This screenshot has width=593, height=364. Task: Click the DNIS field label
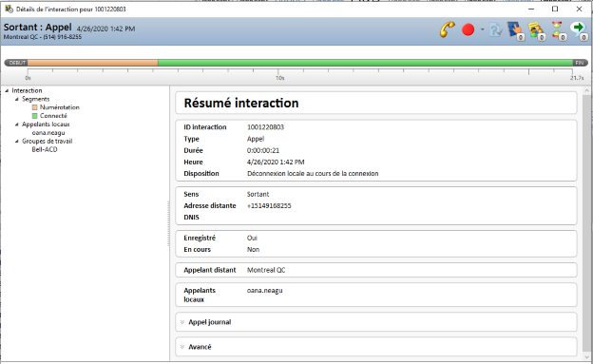[x=191, y=218]
